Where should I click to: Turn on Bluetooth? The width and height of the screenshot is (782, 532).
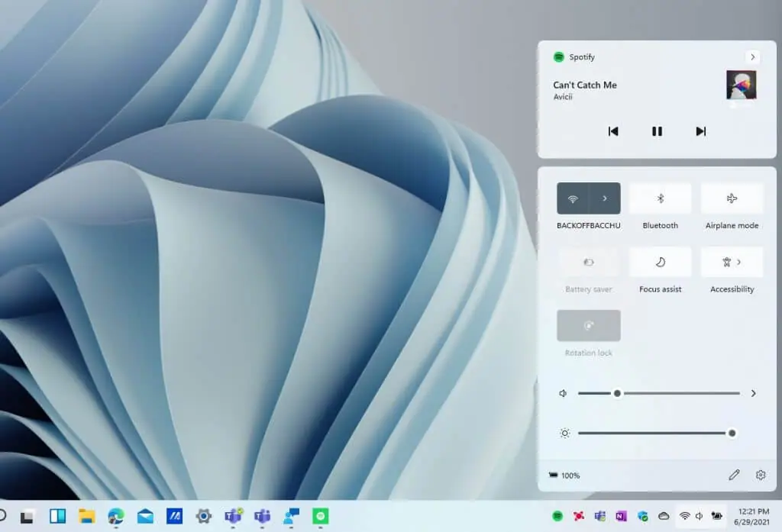(660, 198)
